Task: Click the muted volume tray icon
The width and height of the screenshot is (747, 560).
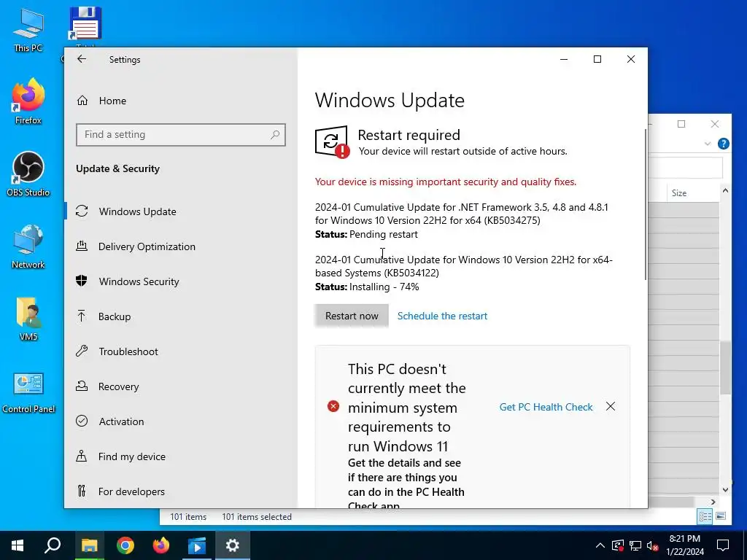Action: (653, 545)
